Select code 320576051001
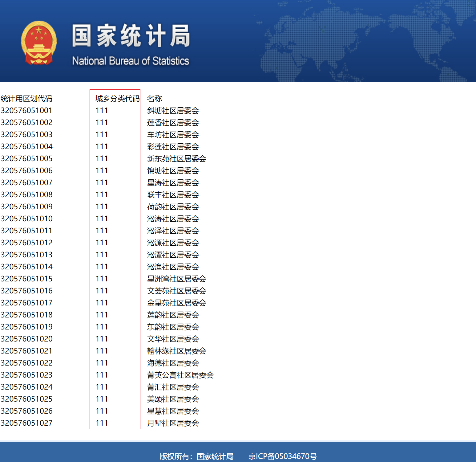 pos(26,110)
